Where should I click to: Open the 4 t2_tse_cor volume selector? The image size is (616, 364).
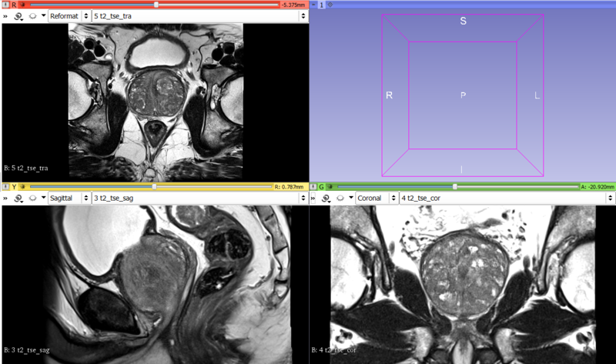point(507,199)
